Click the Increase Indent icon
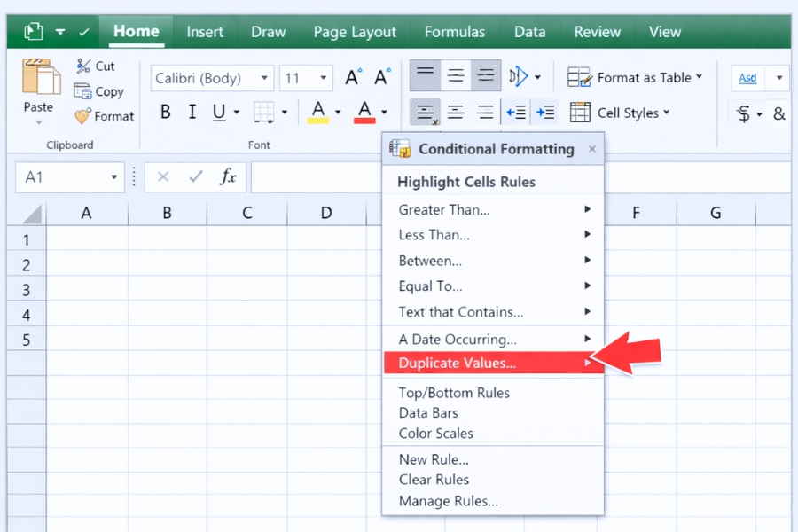798x532 pixels. click(x=544, y=113)
